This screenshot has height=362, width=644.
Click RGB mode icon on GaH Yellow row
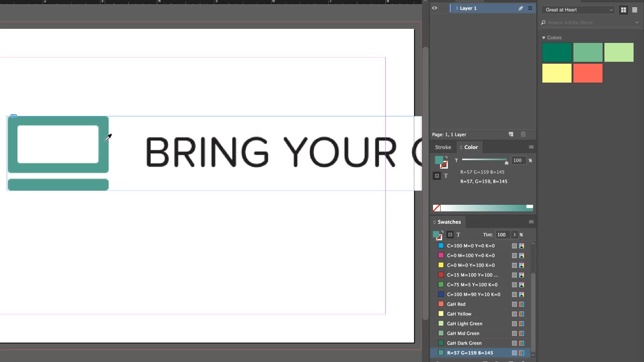pyautogui.click(x=522, y=314)
